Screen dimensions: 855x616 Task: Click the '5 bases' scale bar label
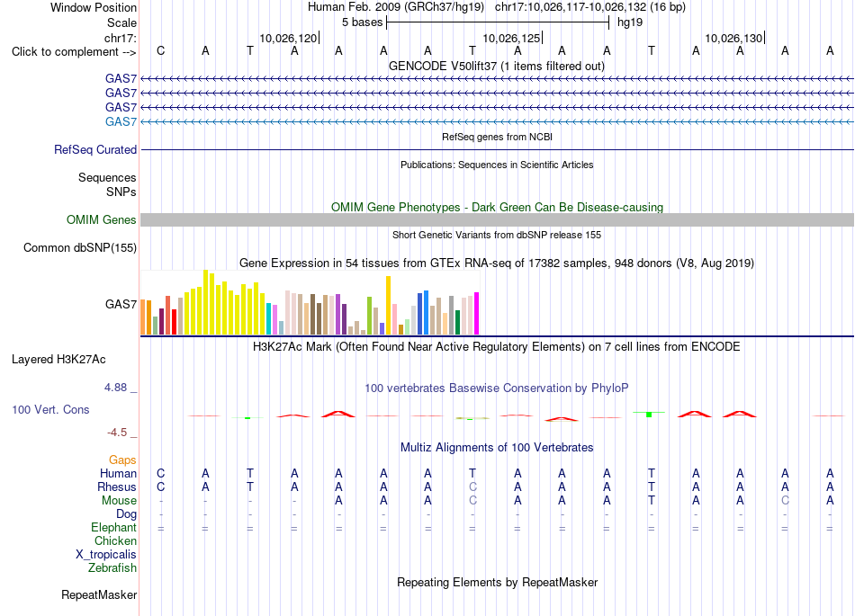(x=363, y=22)
